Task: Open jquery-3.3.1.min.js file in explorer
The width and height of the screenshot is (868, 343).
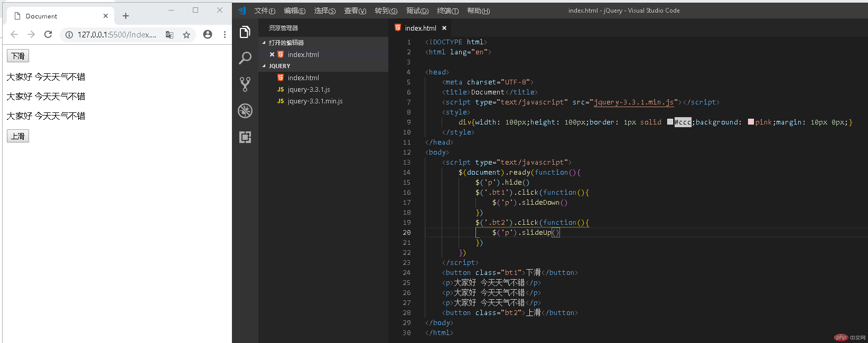Action: 315,101
